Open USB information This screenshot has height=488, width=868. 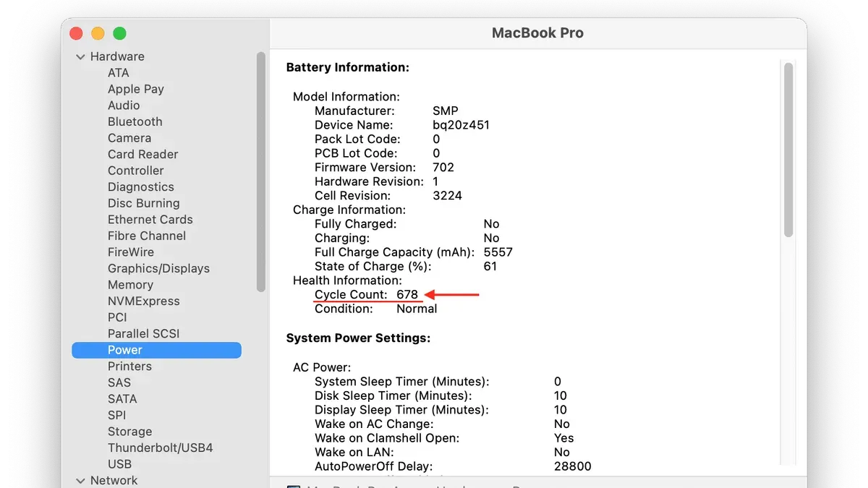point(120,464)
